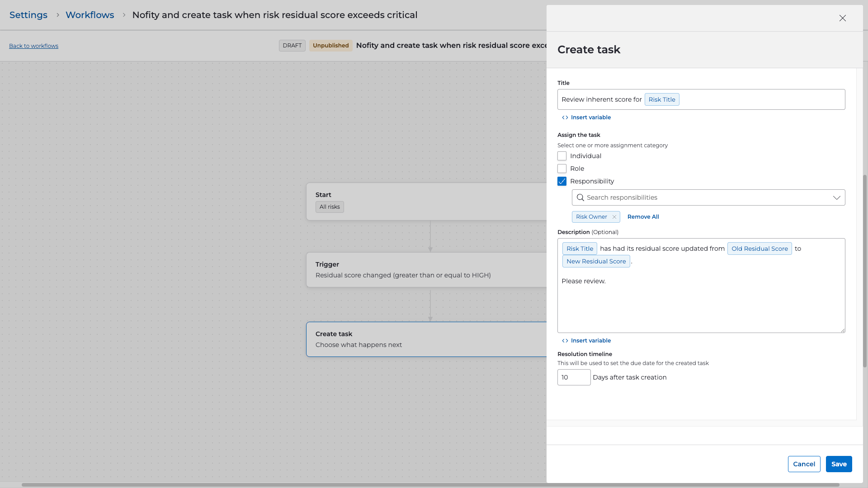Go to the Workflows breadcrumb
The width and height of the screenshot is (868, 488).
pos(90,15)
